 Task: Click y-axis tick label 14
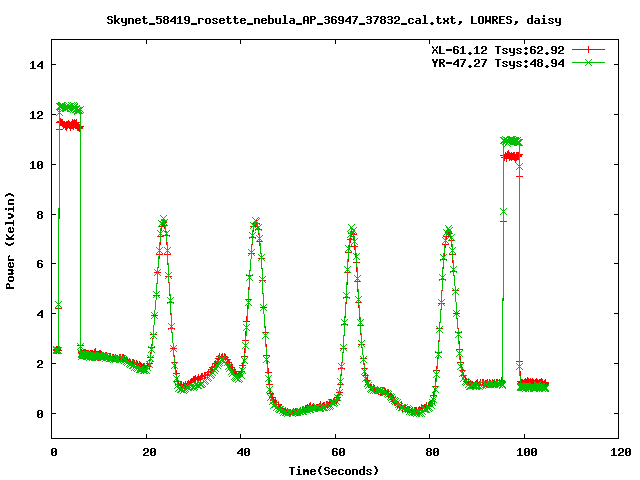coord(36,65)
